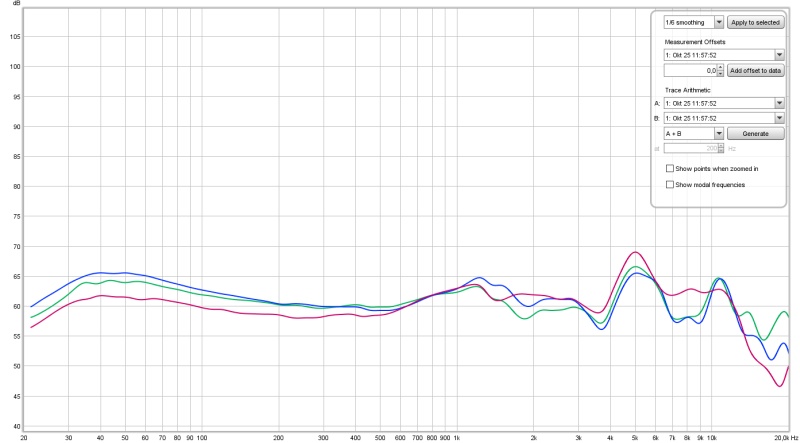800x443 pixels.
Task: Enable Show points when zoomed in
Action: pos(670,169)
